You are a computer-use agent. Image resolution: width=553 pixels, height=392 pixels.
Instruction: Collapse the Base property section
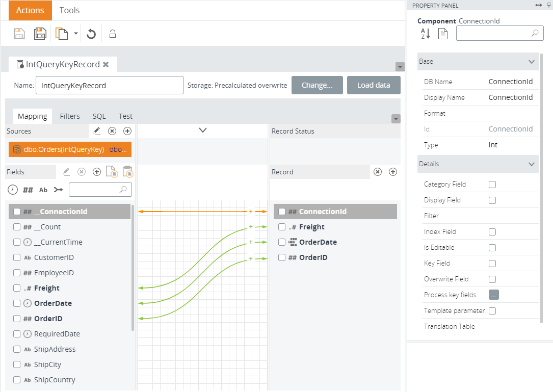[x=532, y=61]
